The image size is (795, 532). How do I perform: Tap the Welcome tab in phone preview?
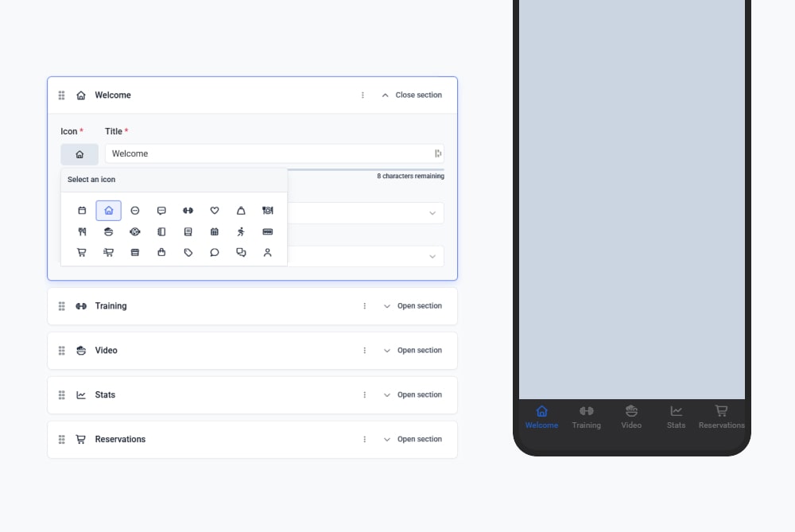(x=541, y=417)
